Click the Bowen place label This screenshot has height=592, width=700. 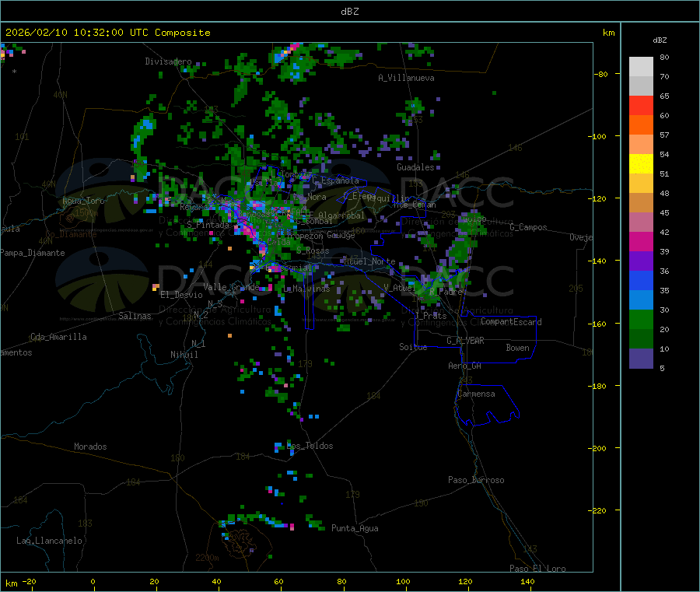coord(517,348)
